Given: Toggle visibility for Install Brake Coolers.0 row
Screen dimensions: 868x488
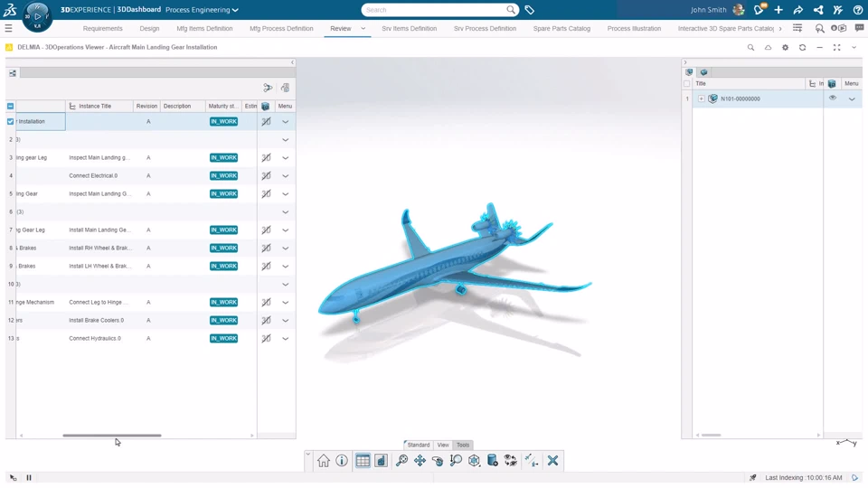Looking at the screenshot, I should 266,320.
